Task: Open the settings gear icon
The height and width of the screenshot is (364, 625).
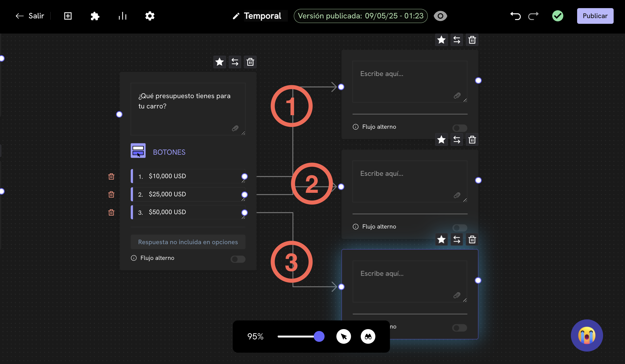Action: [x=150, y=16]
